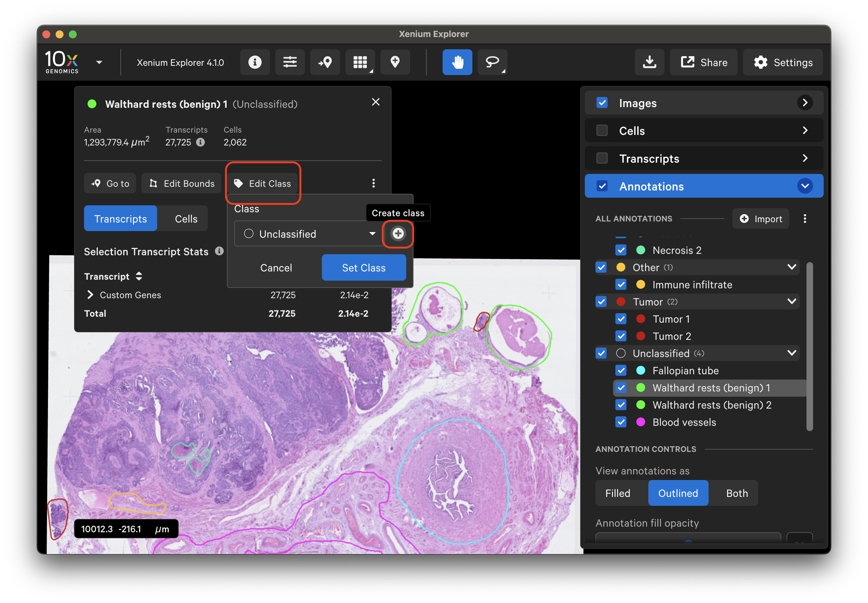Activate the hand pan tool
Screen dimensions: 868x603
coord(457,62)
